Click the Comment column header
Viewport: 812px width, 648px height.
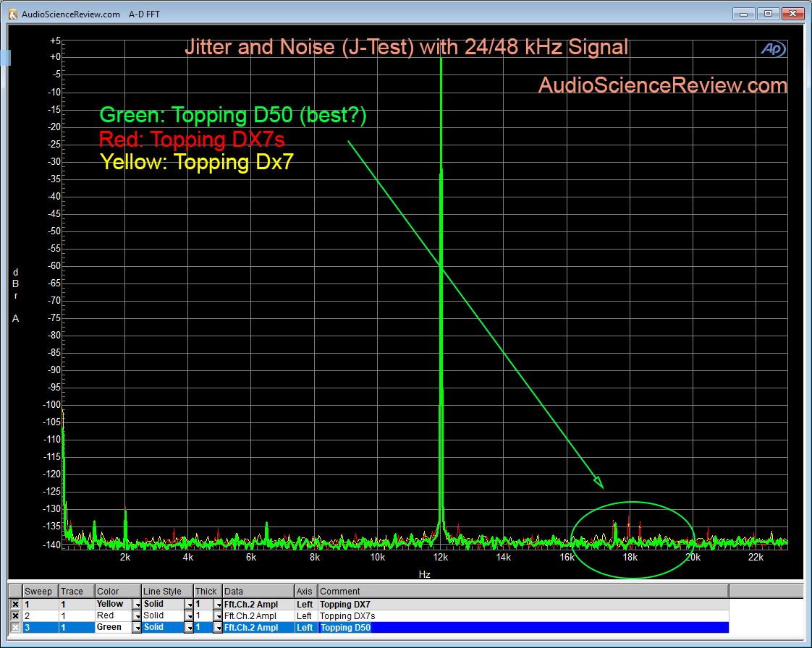coord(523,591)
